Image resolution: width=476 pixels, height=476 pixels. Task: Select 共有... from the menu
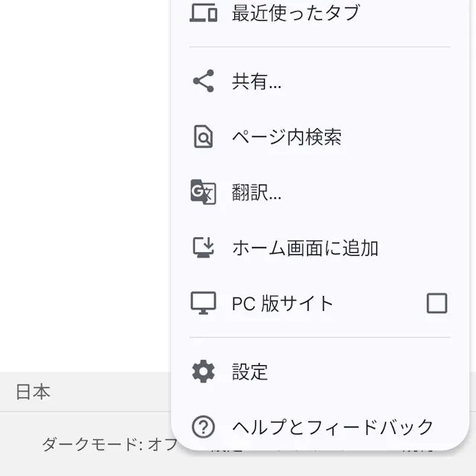tap(257, 82)
